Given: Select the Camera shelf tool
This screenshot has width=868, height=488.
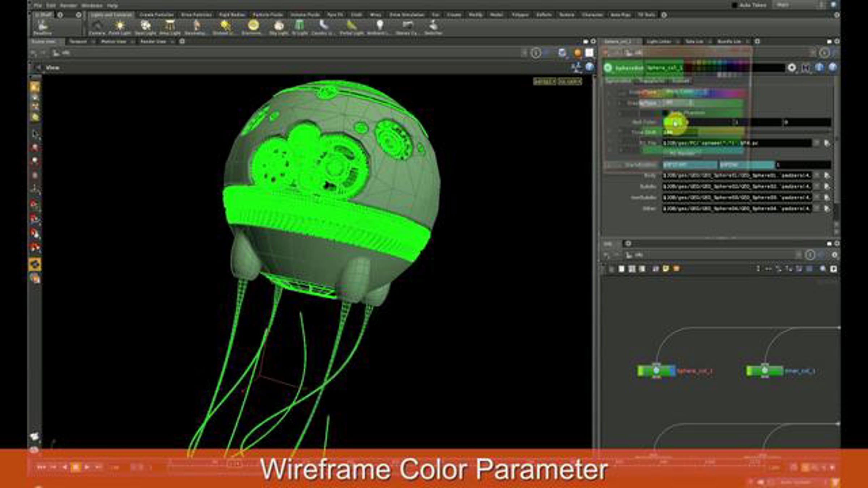Looking at the screenshot, I should tap(97, 27).
